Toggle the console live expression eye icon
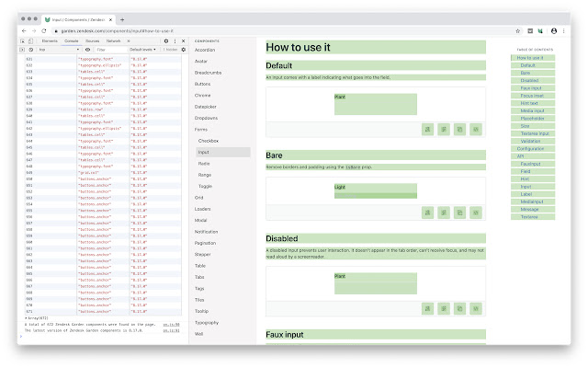 click(x=88, y=50)
